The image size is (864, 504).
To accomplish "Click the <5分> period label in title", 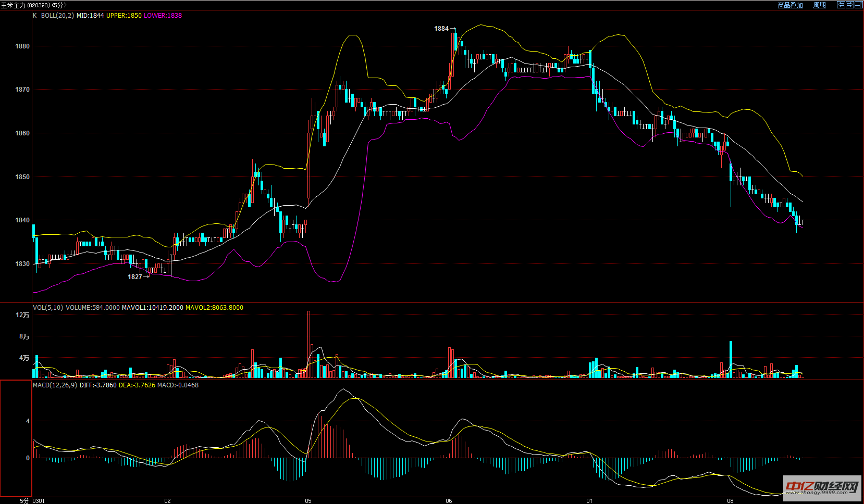I will (59, 5).
